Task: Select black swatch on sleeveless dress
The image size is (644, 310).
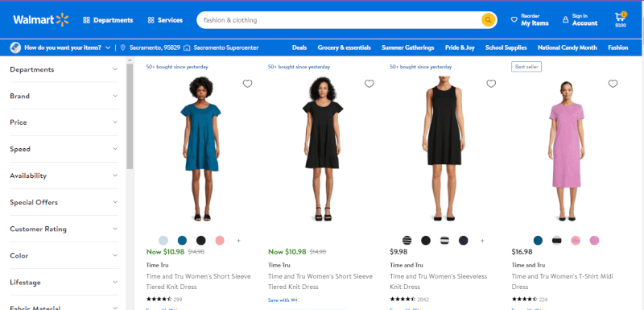Action: coord(426,241)
